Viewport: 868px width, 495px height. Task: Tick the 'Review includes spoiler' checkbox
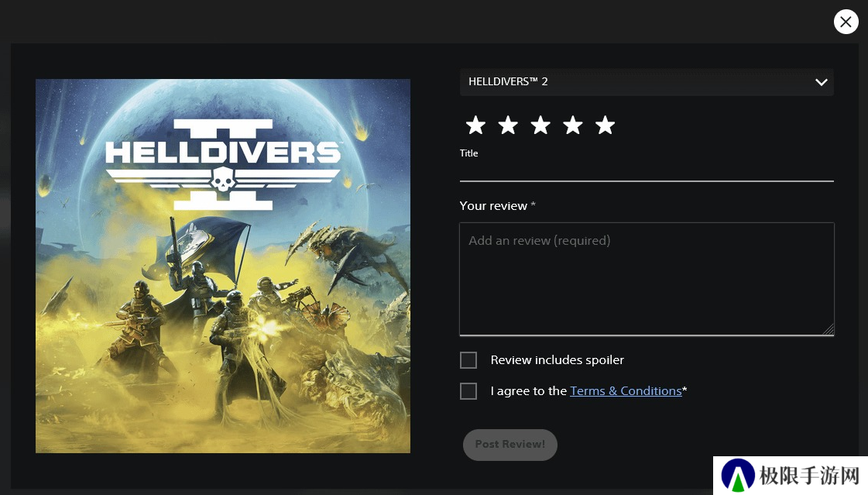[468, 360]
